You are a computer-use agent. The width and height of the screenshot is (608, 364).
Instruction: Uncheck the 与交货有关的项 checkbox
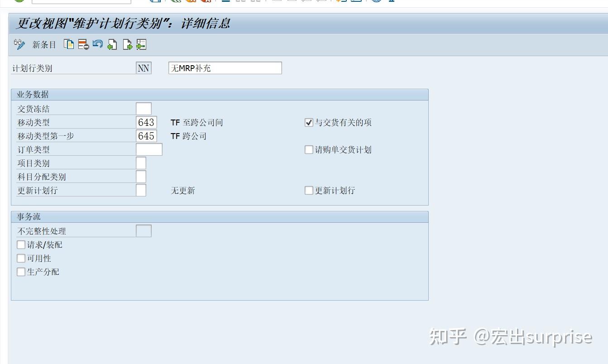(309, 122)
